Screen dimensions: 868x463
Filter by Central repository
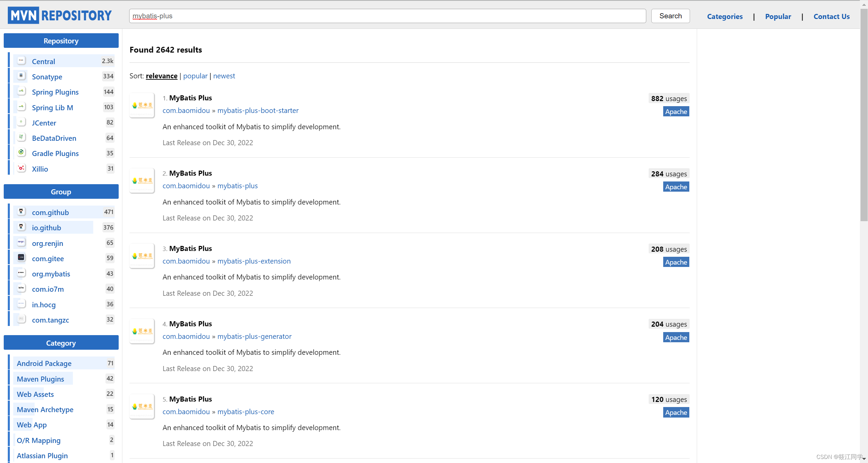tap(43, 61)
